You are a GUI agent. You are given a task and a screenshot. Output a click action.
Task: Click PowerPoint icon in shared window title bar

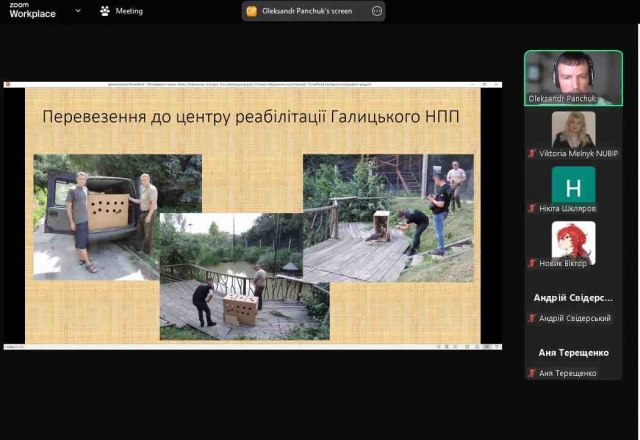coord(7,84)
